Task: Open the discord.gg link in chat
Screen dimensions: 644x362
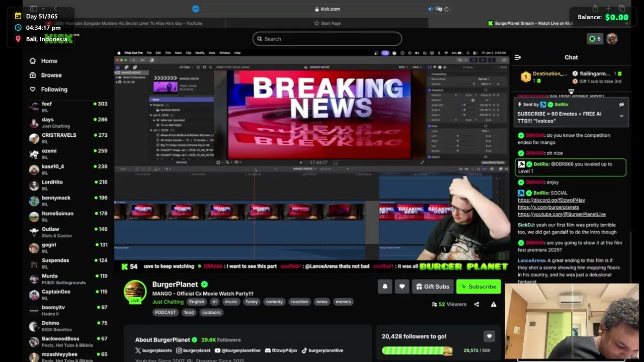Action: coord(551,200)
